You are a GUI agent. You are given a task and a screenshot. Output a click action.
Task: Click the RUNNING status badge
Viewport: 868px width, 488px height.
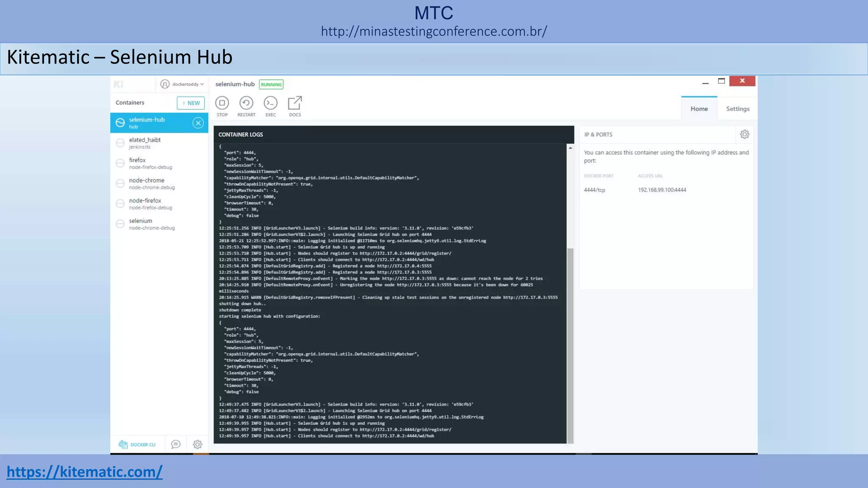271,84
